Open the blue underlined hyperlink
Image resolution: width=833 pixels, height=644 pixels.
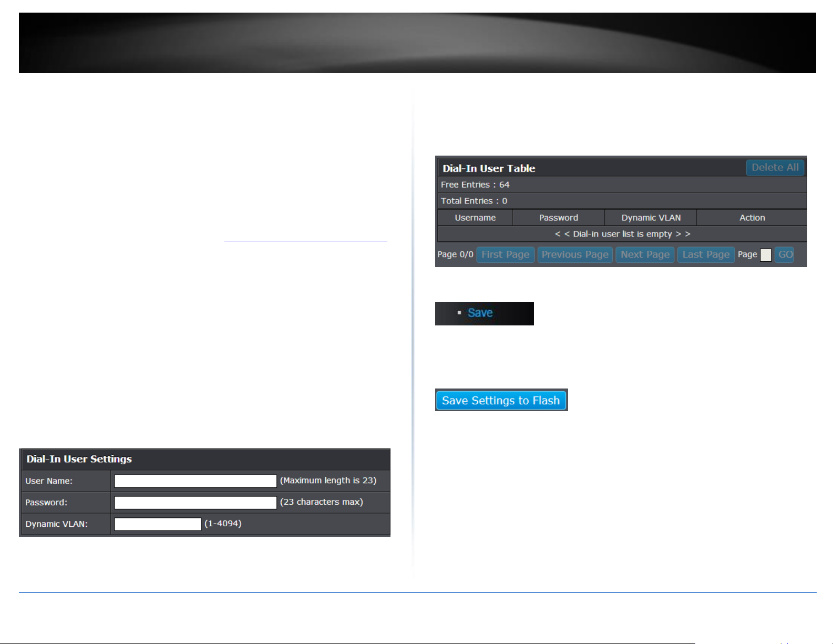click(305, 236)
